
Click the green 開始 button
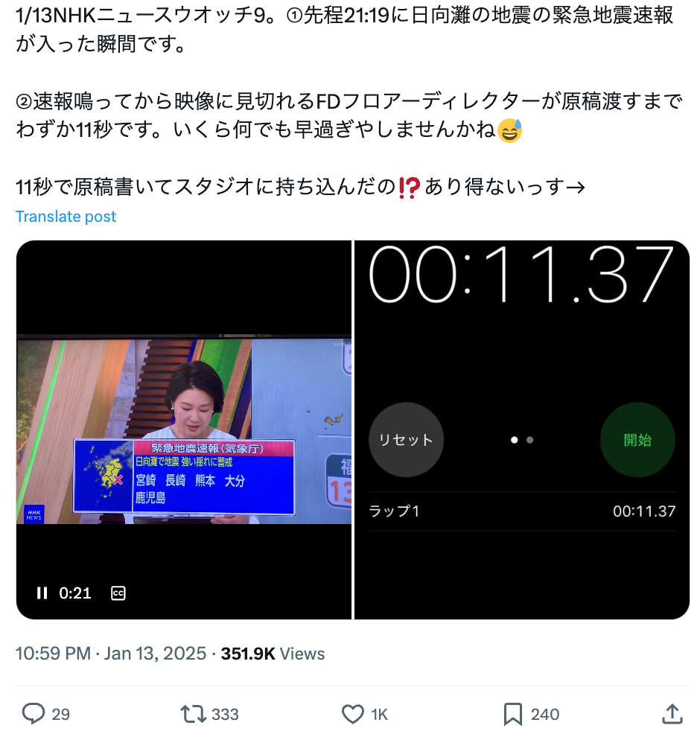coord(637,440)
